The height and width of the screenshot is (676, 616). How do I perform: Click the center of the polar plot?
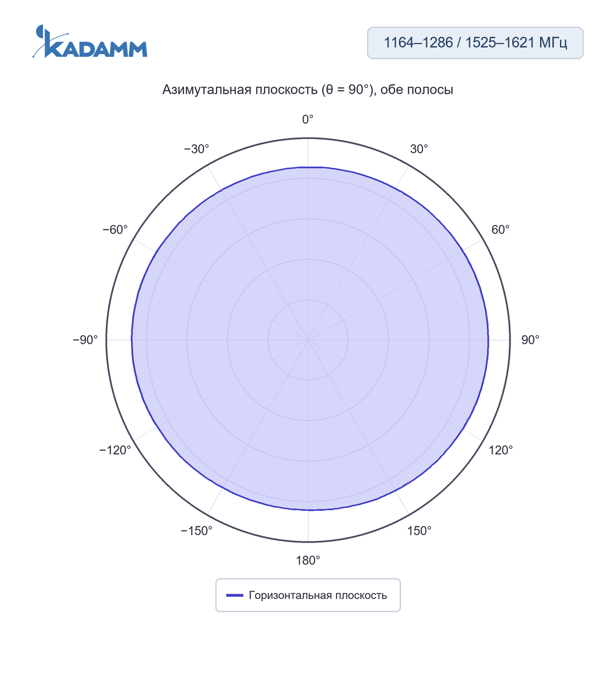(x=308, y=340)
